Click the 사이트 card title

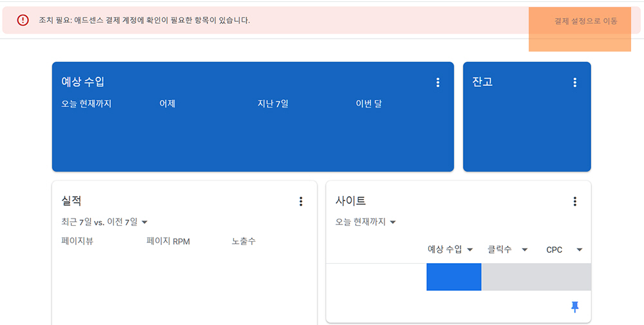click(350, 201)
